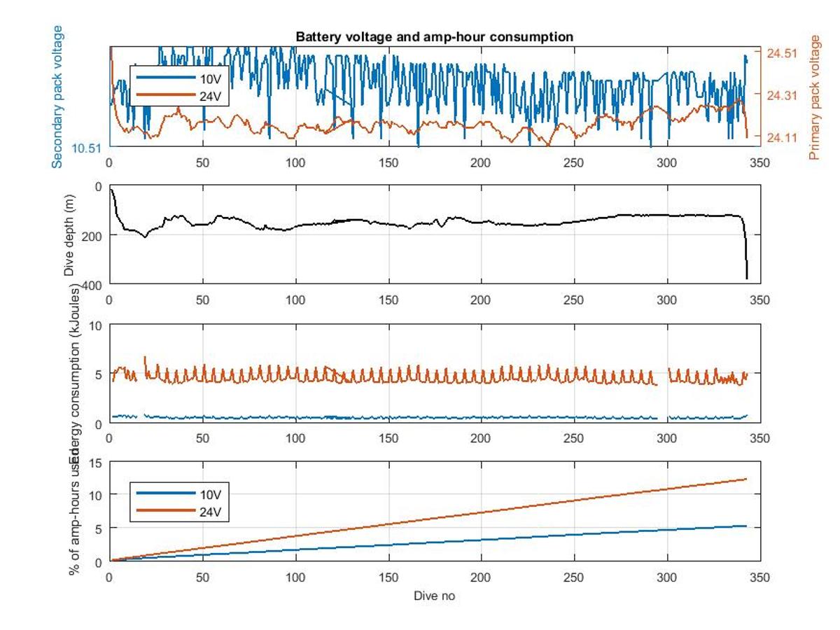This screenshot has height=630, width=840.
Task: Select the "Primary pack voltage" axis label
Action: [x=814, y=97]
